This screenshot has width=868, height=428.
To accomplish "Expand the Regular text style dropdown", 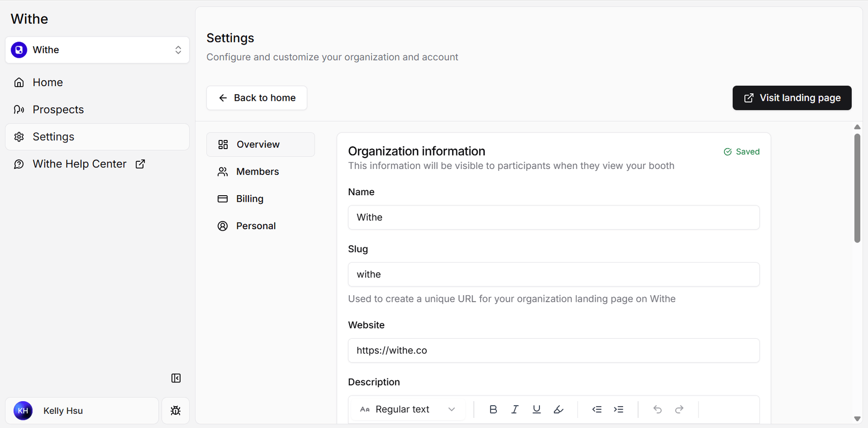I will click(x=408, y=409).
